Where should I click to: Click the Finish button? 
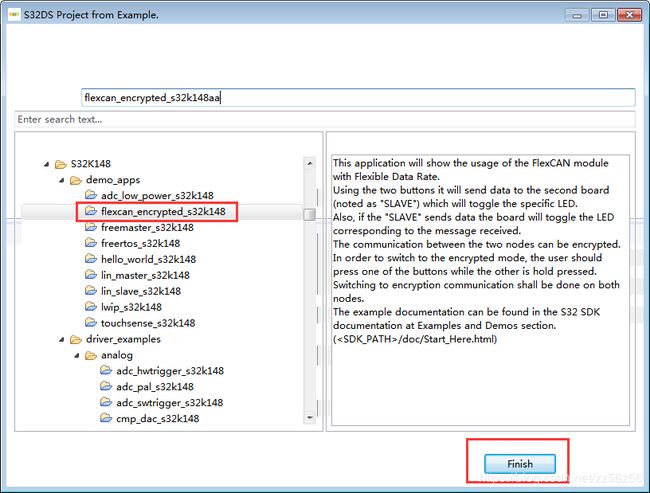tap(520, 464)
